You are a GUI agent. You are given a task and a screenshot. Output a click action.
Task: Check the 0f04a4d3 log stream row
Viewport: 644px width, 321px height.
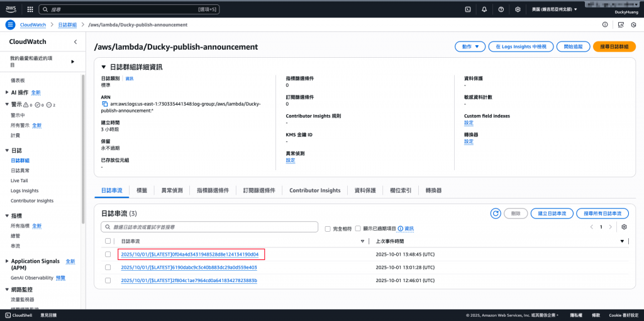[x=108, y=254]
